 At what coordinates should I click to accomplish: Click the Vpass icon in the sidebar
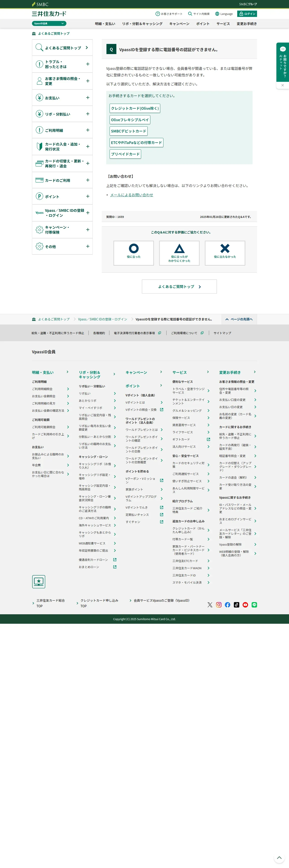(x=39, y=213)
